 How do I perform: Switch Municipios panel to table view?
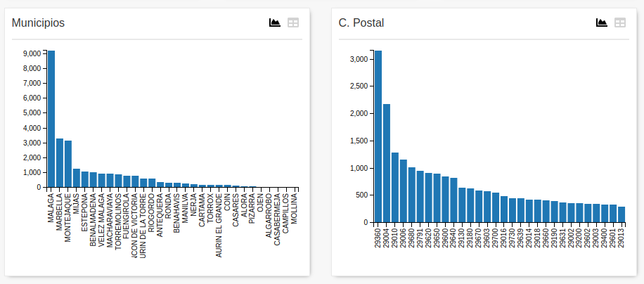click(x=293, y=22)
